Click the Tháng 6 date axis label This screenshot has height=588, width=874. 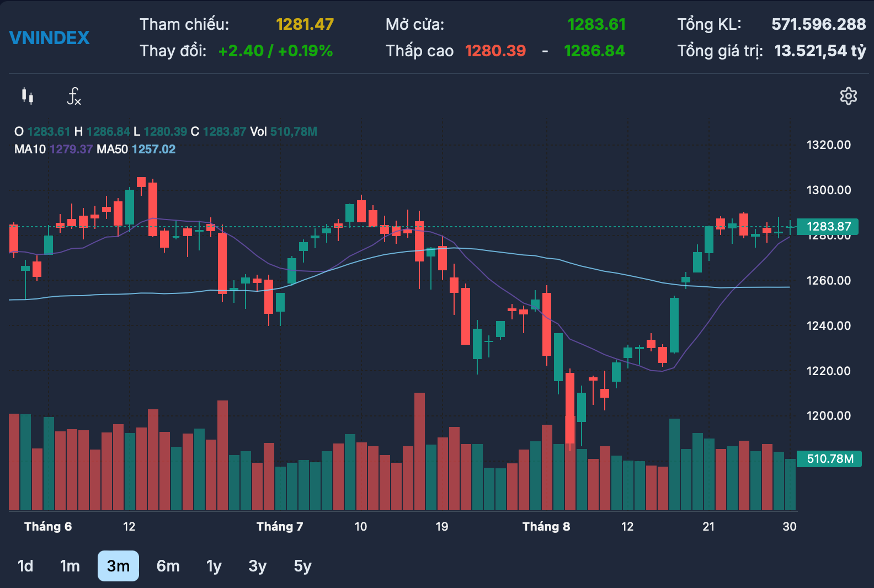48,526
